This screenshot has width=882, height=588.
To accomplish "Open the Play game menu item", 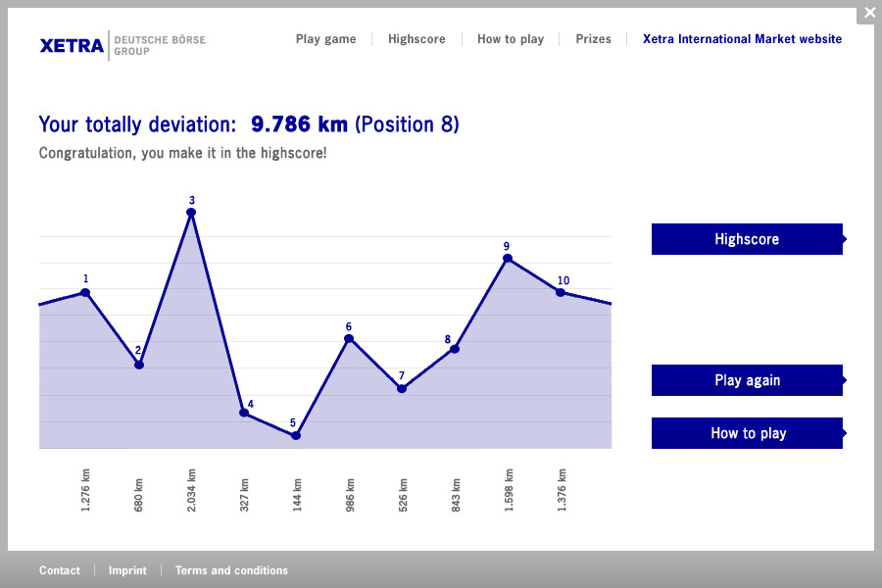I will (x=325, y=39).
